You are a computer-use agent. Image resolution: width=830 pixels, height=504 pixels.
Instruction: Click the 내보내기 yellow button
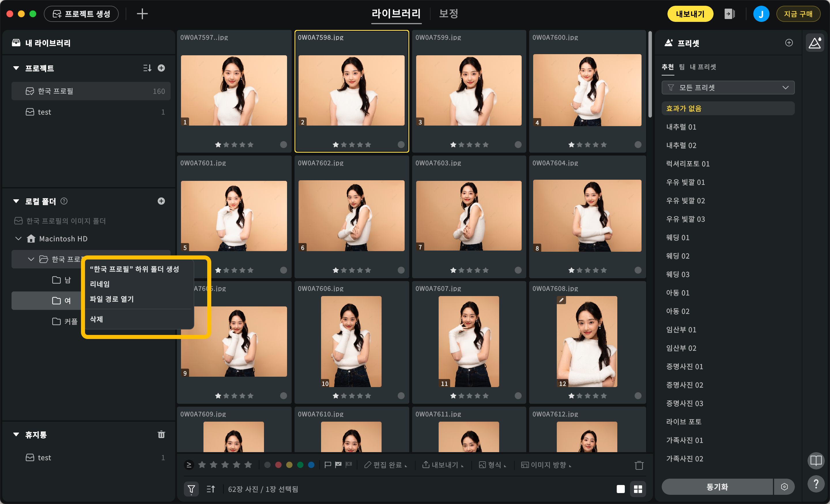(690, 14)
